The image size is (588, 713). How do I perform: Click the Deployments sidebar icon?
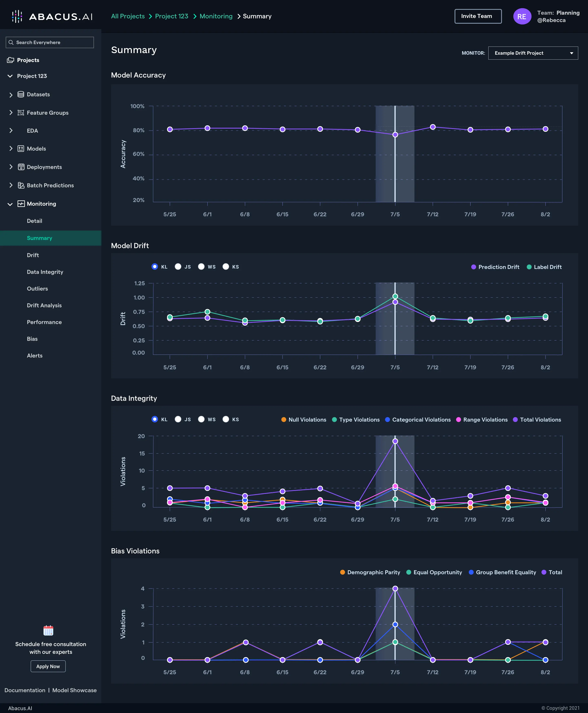point(21,167)
